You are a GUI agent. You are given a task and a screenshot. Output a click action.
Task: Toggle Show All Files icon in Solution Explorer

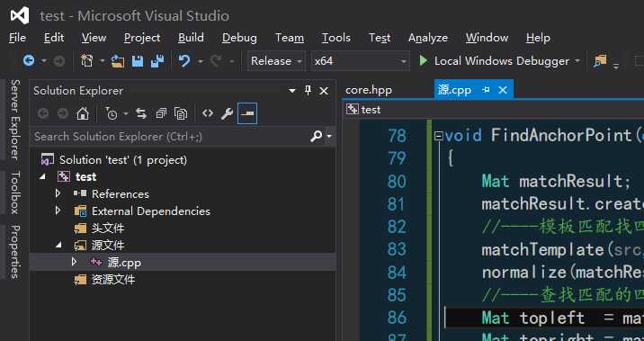(181, 113)
